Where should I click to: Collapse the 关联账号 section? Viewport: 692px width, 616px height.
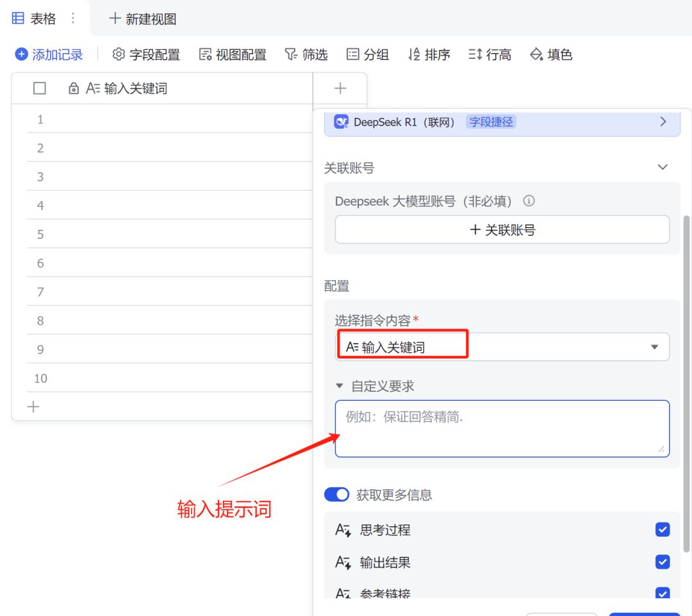[663, 168]
